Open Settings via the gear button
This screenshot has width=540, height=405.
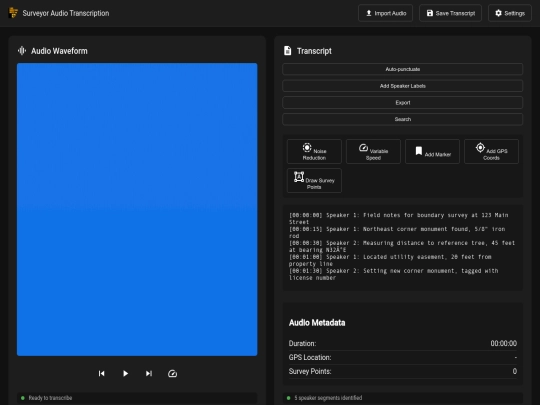click(510, 13)
